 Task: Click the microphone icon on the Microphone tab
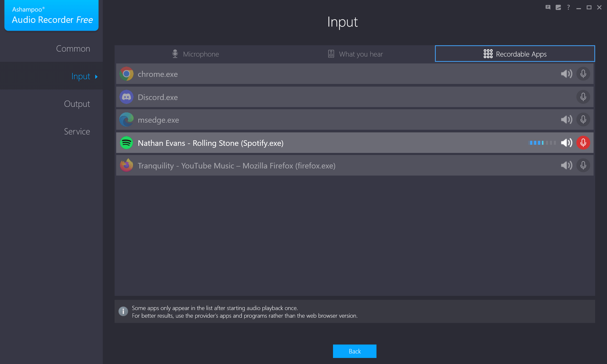[x=175, y=54]
